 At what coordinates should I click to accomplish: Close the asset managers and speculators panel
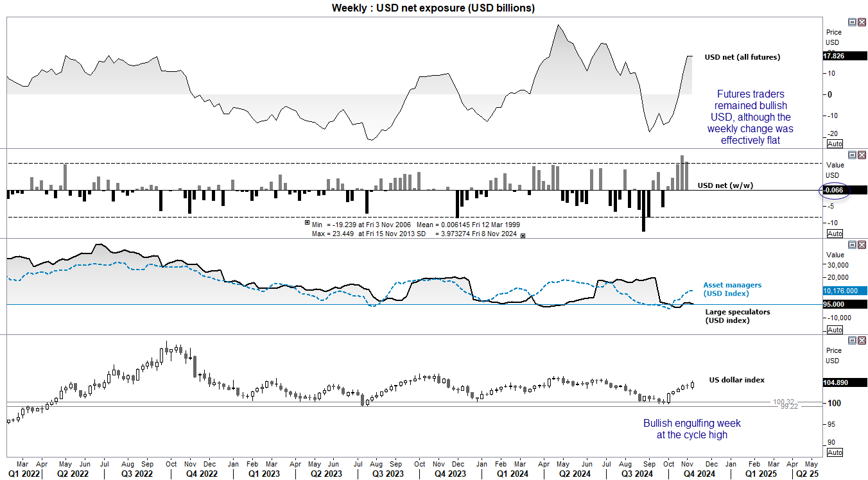click(x=862, y=245)
